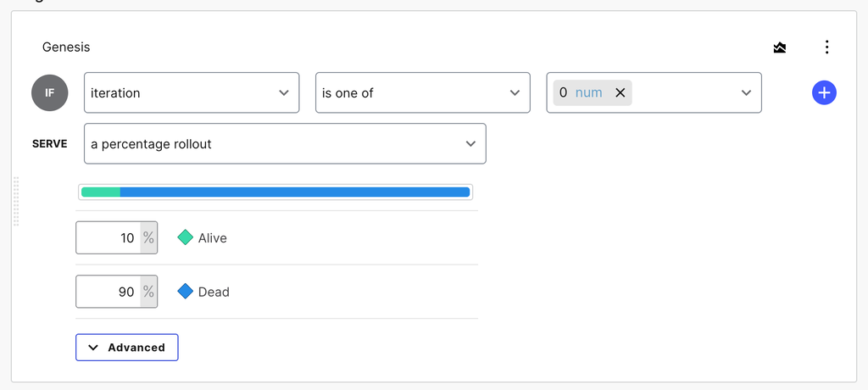The height and width of the screenshot is (390, 868).
Task: Click the blue Dead diamond icon
Action: [186, 292]
